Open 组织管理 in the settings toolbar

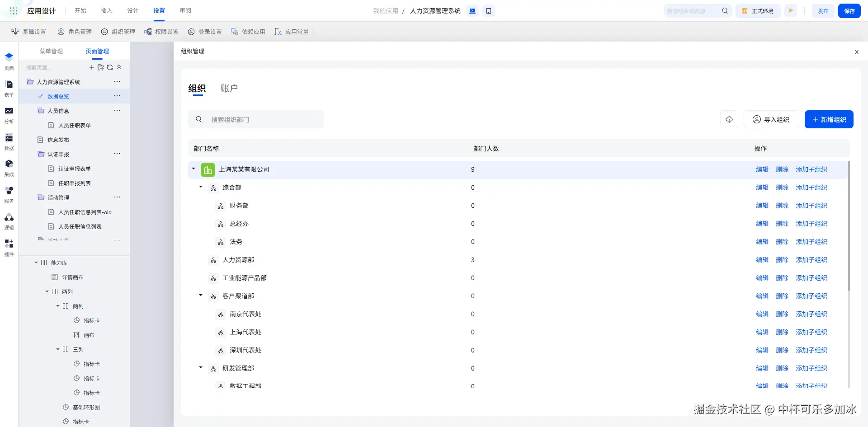coord(118,32)
